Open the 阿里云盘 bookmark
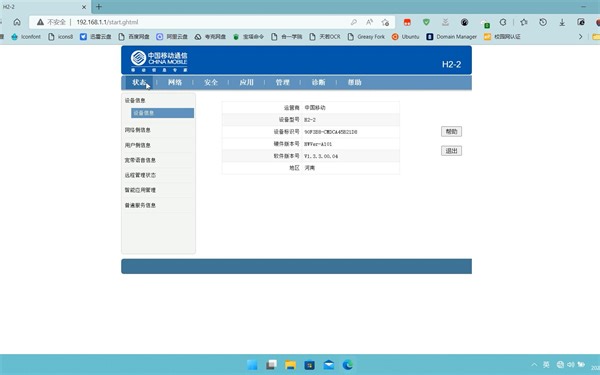Screen dimensions: 600x375 (x=172, y=37)
